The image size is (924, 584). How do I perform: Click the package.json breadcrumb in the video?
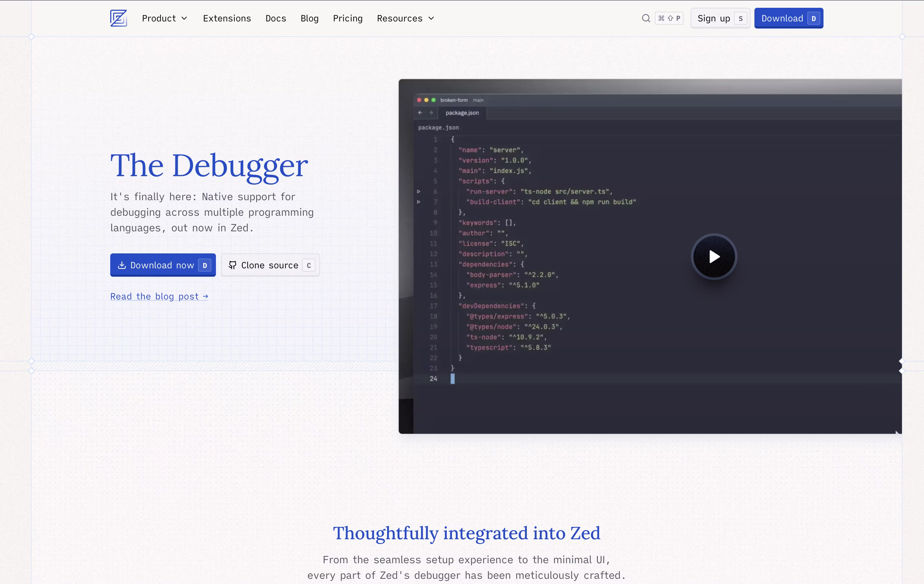pyautogui.click(x=438, y=128)
